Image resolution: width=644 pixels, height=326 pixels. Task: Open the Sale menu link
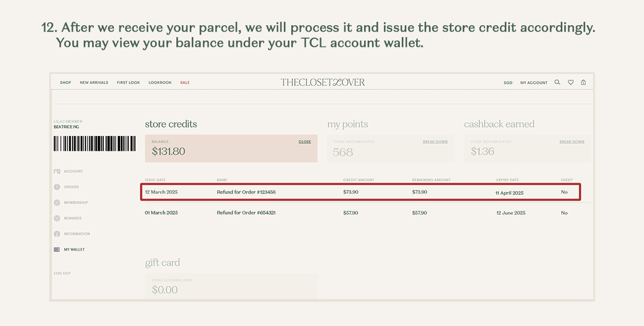[x=185, y=83]
